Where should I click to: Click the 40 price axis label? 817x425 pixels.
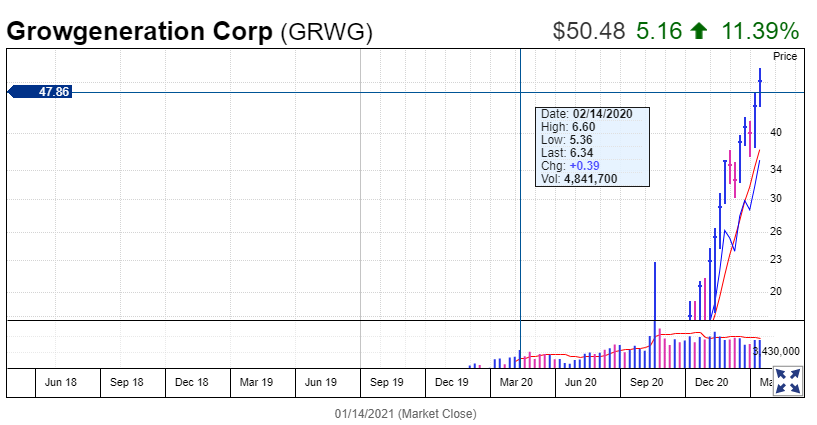tap(776, 132)
